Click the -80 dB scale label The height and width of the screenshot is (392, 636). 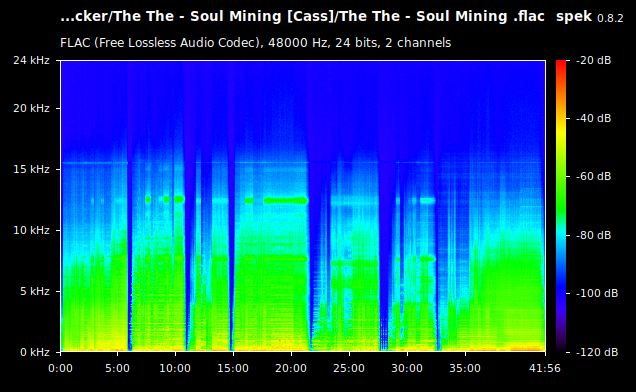pyautogui.click(x=593, y=235)
